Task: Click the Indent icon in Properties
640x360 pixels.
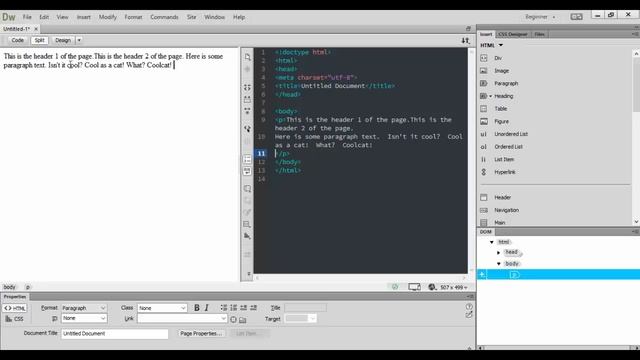Action: [253, 308]
